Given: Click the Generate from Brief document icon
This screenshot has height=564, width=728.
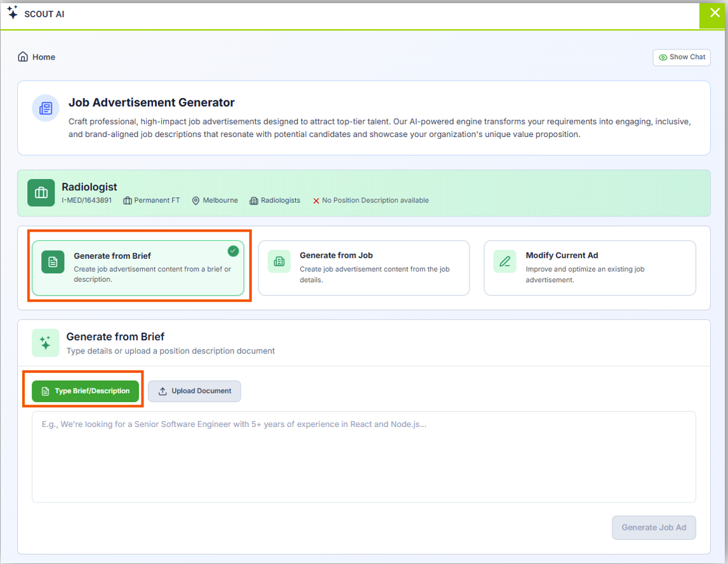Looking at the screenshot, I should (x=53, y=262).
